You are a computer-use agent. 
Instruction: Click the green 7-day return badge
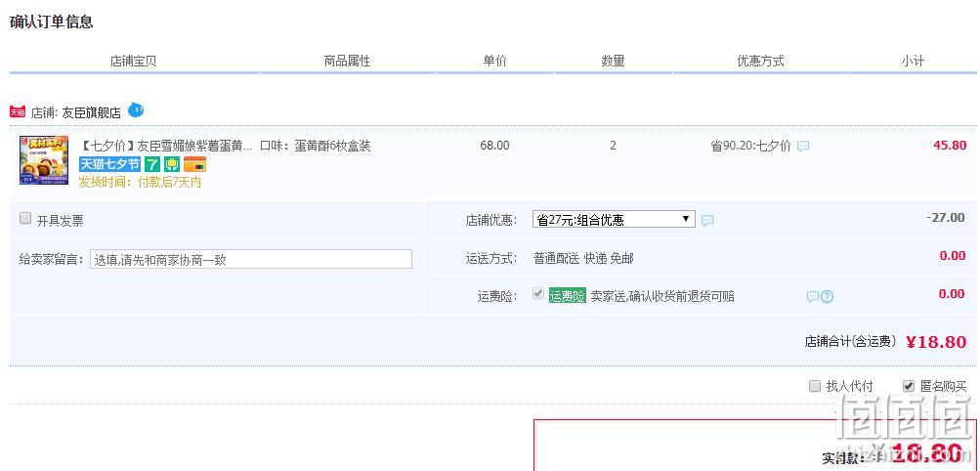(152, 164)
